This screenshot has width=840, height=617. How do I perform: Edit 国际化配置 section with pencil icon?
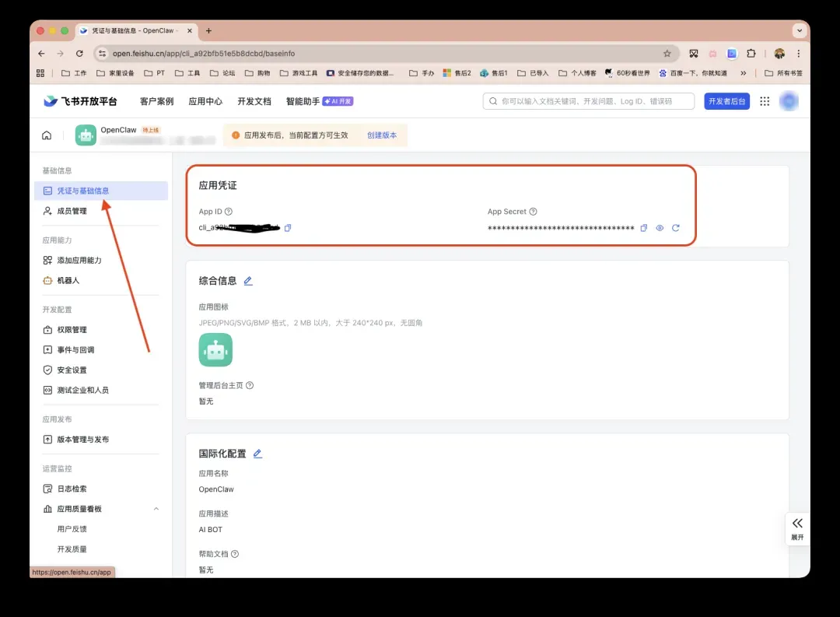[257, 454]
